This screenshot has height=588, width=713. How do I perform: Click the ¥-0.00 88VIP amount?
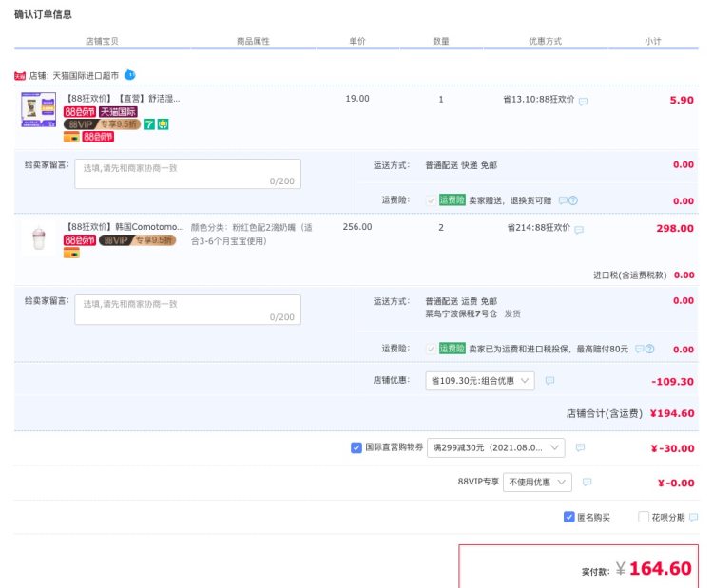click(676, 483)
